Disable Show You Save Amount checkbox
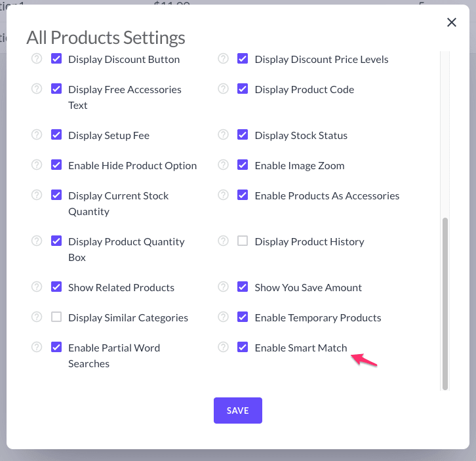This screenshot has width=476, height=461. coord(243,287)
